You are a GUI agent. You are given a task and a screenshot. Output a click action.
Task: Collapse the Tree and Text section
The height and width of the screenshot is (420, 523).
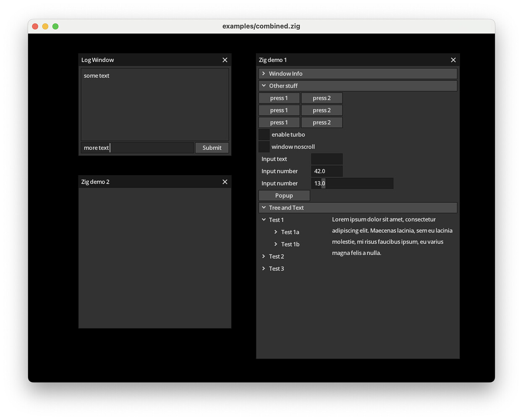tap(358, 207)
